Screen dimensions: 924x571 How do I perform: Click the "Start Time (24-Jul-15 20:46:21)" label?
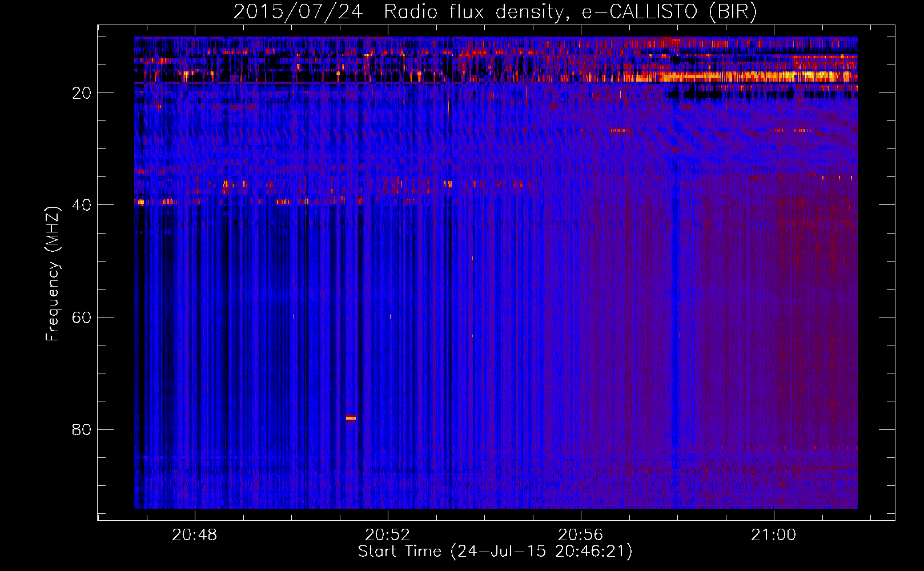(495, 552)
